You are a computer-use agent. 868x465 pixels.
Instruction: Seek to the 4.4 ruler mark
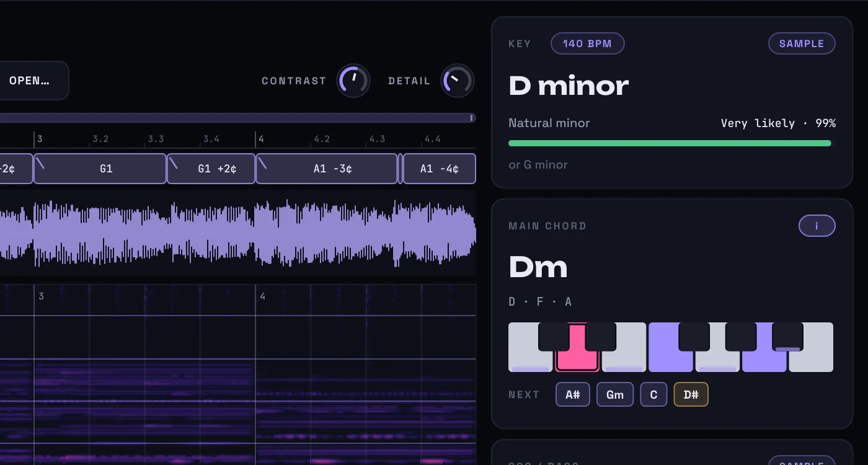[x=432, y=139]
